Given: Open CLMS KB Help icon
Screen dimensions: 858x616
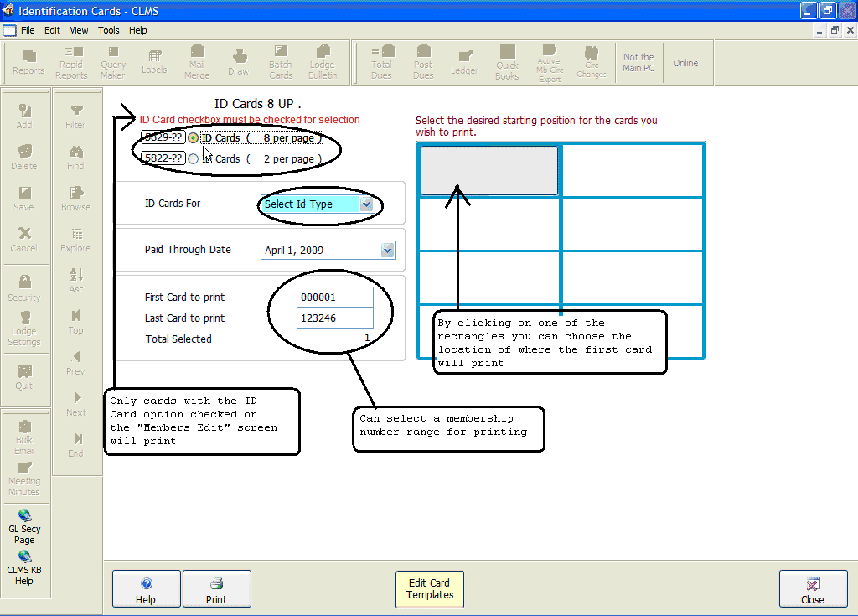Looking at the screenshot, I should (24, 567).
